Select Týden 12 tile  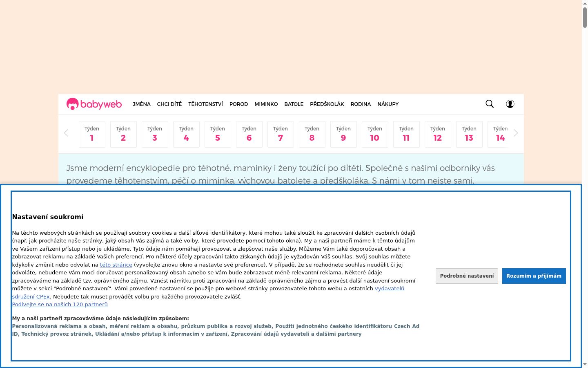pos(438,134)
